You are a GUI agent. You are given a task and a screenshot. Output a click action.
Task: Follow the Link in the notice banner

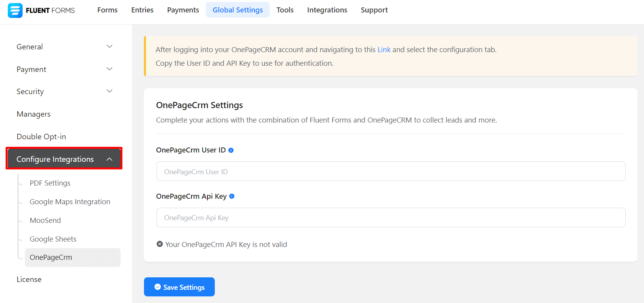(x=384, y=50)
